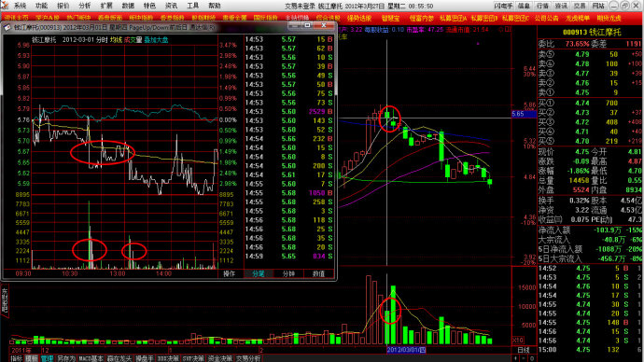This screenshot has width=644, height=362.
Task: Open the 日线 period selector
Action: point(524,350)
